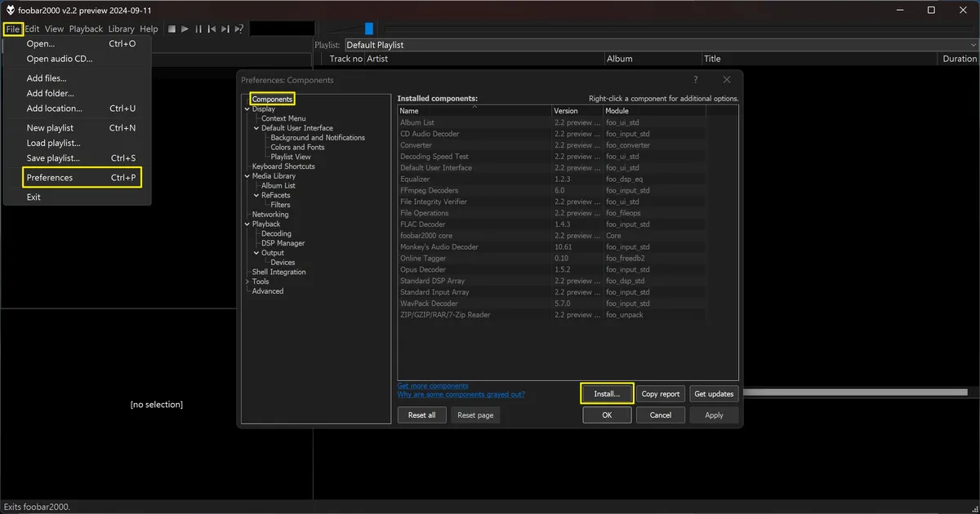
Task: Confirm Preferences with OK
Action: 607,414
